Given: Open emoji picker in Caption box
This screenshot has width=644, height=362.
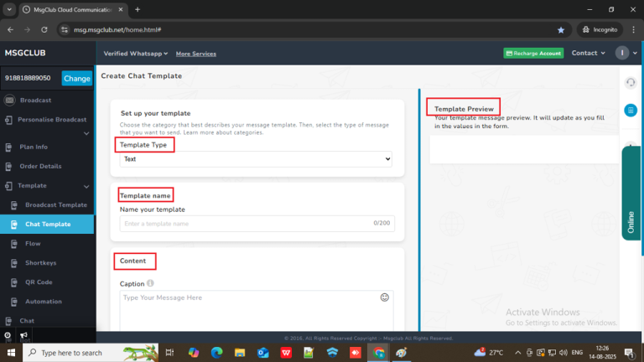Looking at the screenshot, I should click(385, 297).
